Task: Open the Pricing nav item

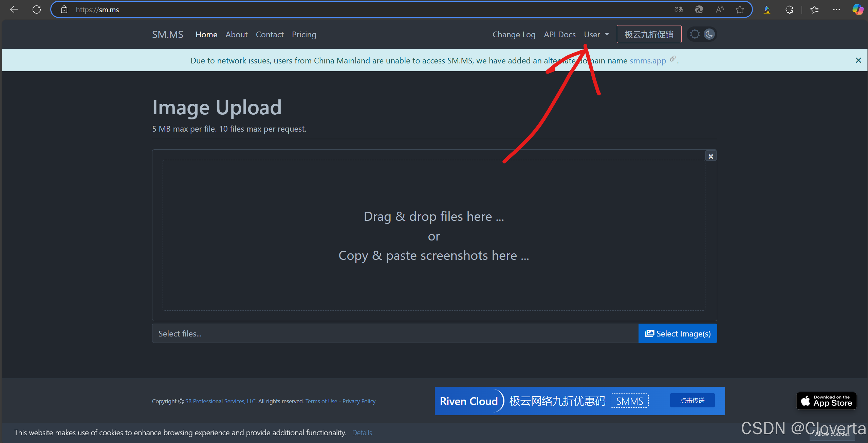Action: (304, 35)
